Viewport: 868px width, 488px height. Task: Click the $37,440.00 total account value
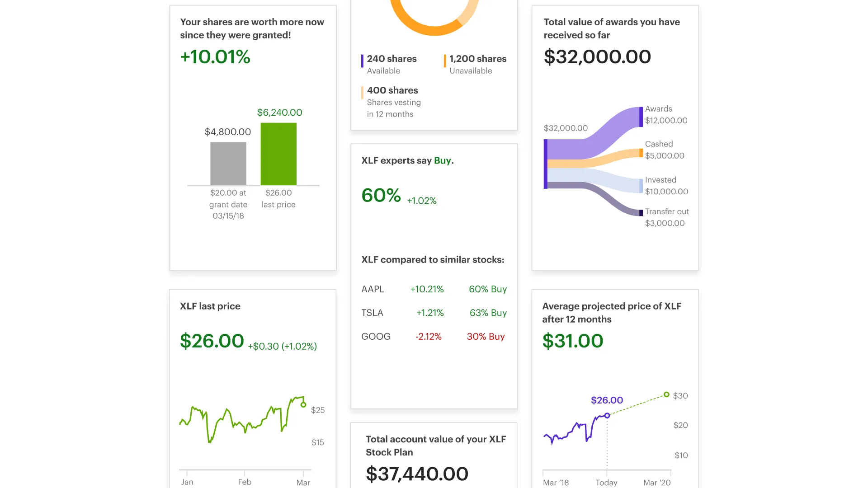417,474
